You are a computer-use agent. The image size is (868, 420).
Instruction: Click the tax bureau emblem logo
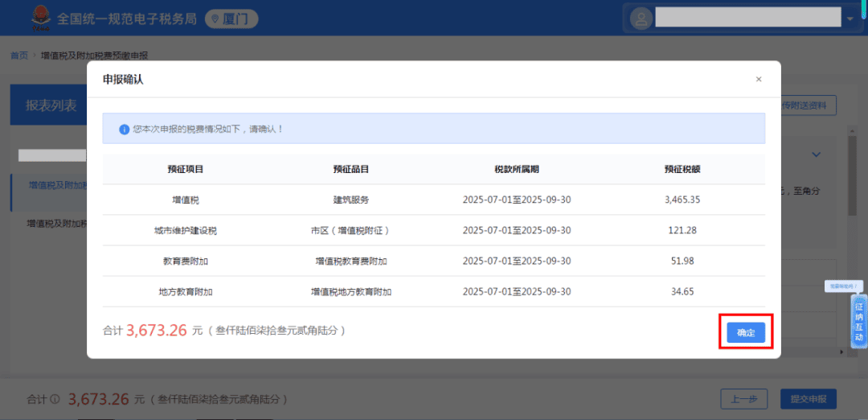[x=38, y=18]
